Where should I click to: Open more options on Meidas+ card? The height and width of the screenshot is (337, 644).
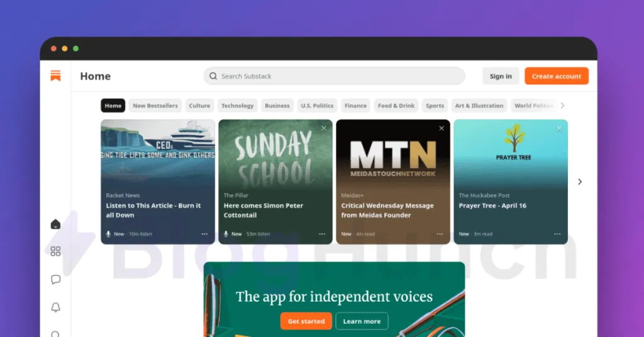coord(440,234)
